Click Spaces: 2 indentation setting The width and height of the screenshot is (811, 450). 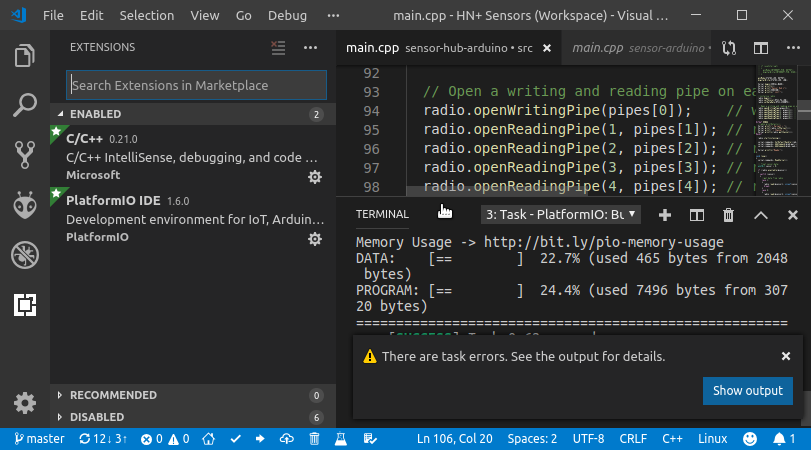pyautogui.click(x=532, y=439)
